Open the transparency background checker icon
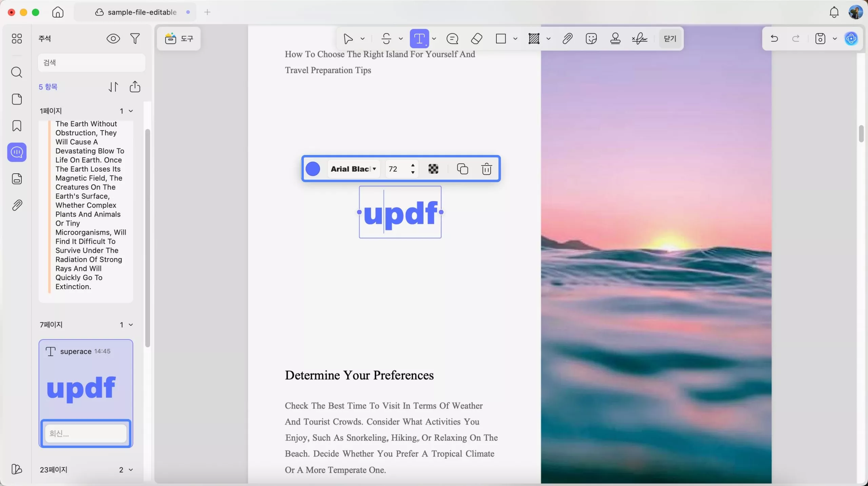Image resolution: width=868 pixels, height=486 pixels. (x=433, y=169)
